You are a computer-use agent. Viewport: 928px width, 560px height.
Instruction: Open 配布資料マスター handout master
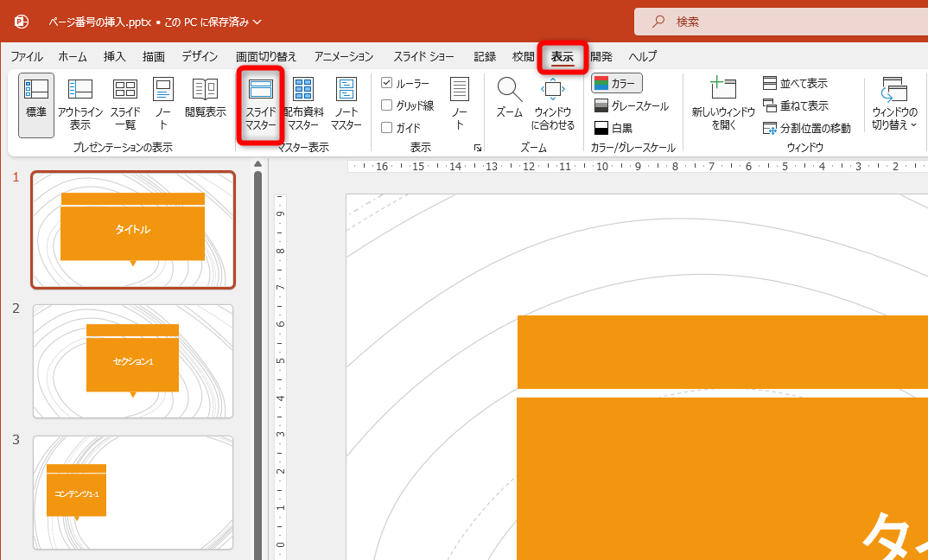coord(303,105)
